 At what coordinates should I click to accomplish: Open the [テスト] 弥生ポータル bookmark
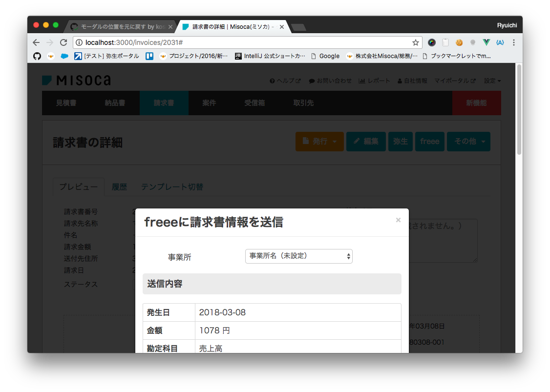(106, 56)
